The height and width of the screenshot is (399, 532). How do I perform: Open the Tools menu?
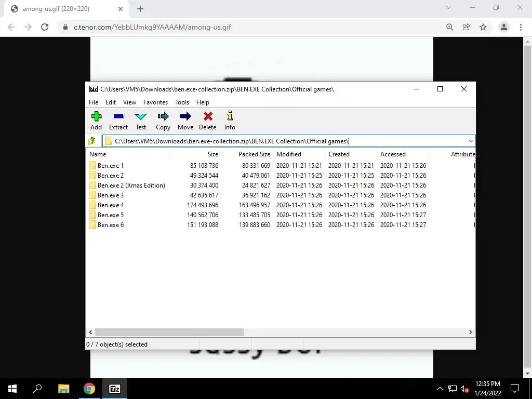pyautogui.click(x=182, y=102)
